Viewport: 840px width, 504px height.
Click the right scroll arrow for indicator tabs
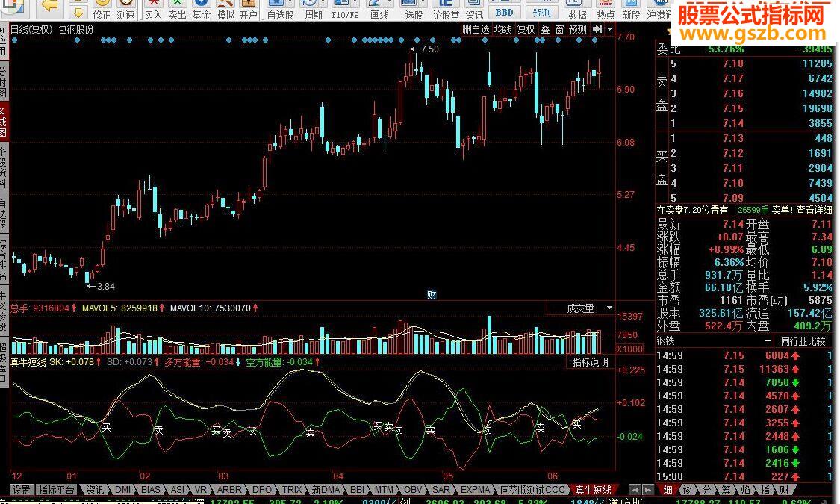(x=647, y=490)
